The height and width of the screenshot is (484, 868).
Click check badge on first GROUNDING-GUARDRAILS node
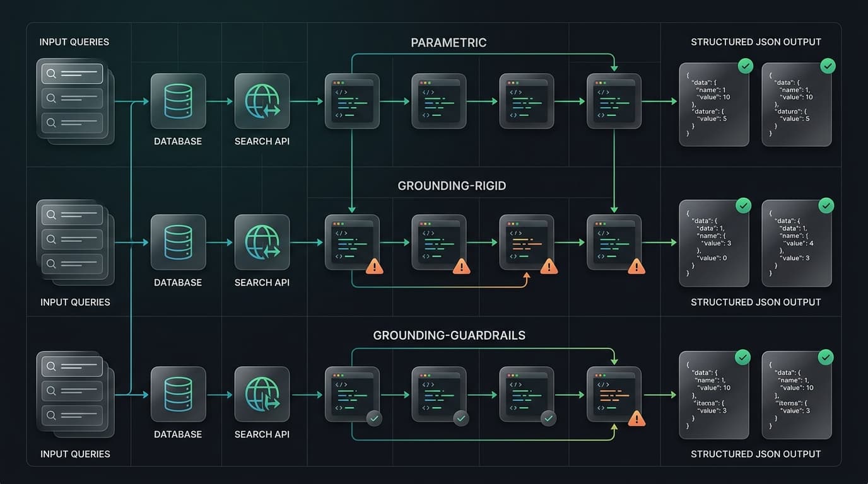pyautogui.click(x=374, y=418)
